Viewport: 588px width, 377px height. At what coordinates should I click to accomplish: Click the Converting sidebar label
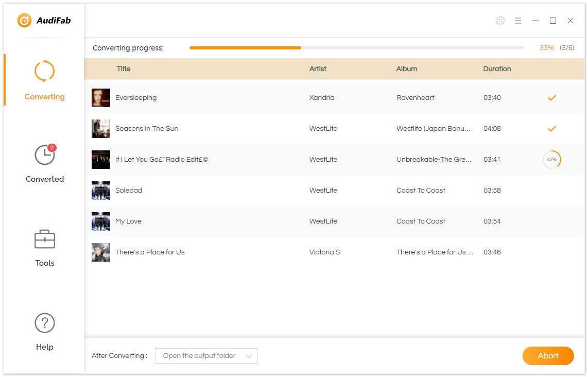[x=45, y=97]
